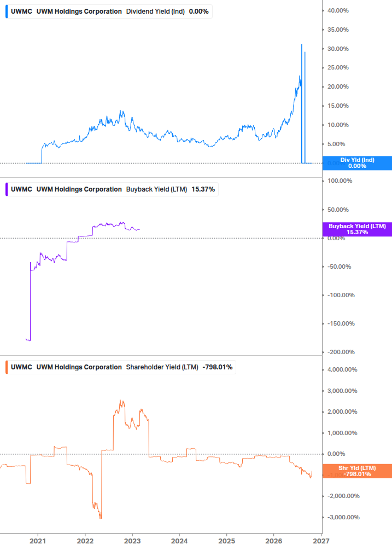Click the 35.00% tick on dividend yield axis
The height and width of the screenshot is (550, 392).
[338, 30]
